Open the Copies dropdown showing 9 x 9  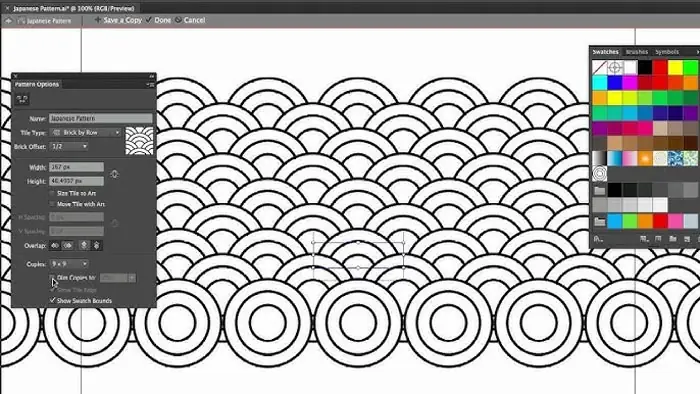69,264
